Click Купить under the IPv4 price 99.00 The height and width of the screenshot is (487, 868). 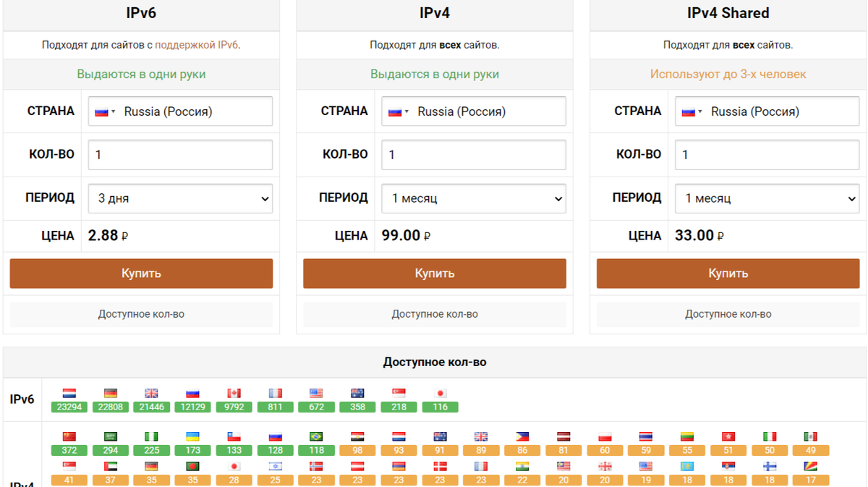coord(435,274)
